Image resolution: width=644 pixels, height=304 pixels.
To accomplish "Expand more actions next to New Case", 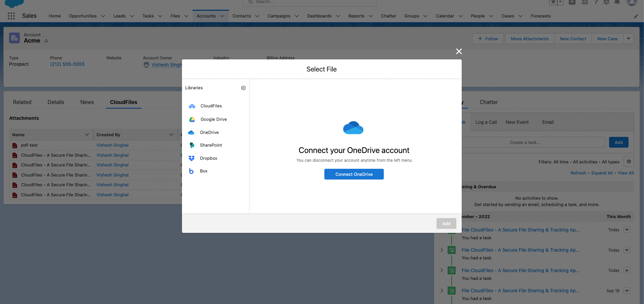I will point(629,39).
